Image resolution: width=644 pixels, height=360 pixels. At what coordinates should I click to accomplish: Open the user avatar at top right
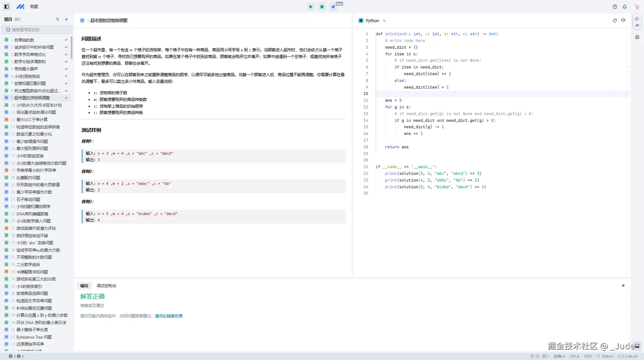click(637, 6)
